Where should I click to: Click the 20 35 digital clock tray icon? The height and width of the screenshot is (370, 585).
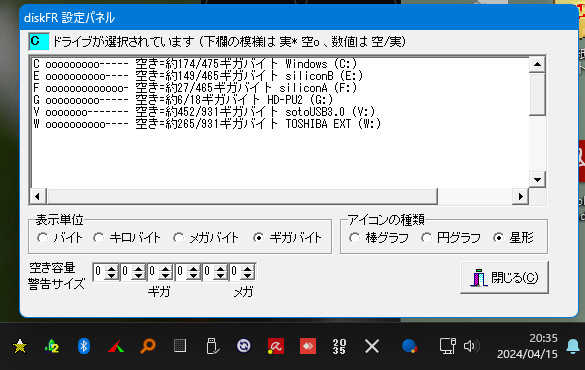click(x=339, y=346)
